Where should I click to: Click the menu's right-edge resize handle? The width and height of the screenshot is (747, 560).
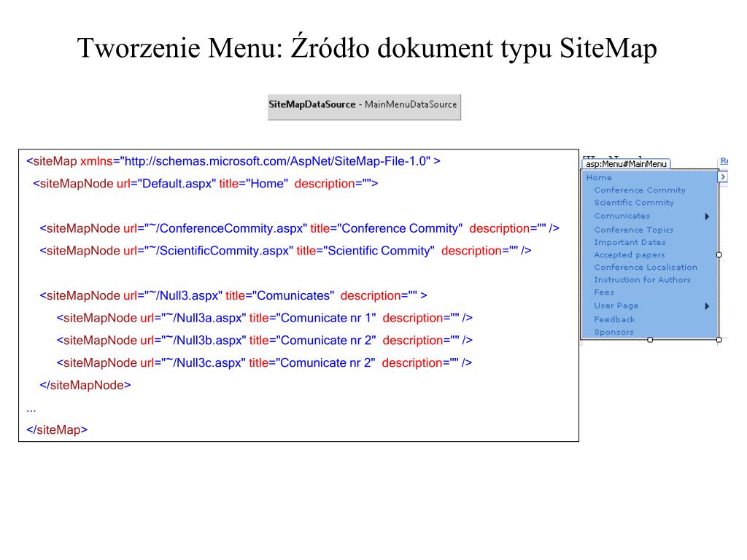pos(719,254)
